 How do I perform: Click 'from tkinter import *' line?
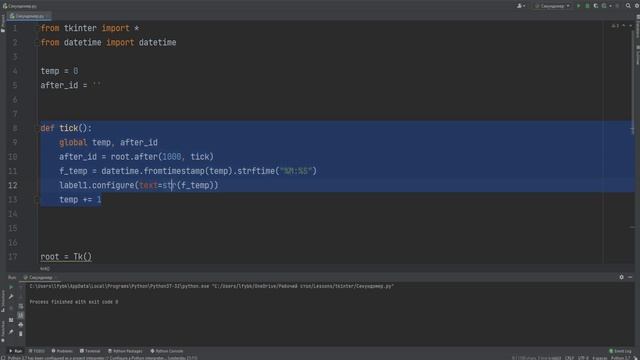(90, 28)
